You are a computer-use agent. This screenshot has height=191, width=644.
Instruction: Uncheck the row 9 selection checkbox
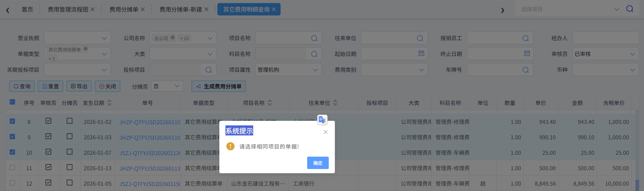[x=12, y=137]
